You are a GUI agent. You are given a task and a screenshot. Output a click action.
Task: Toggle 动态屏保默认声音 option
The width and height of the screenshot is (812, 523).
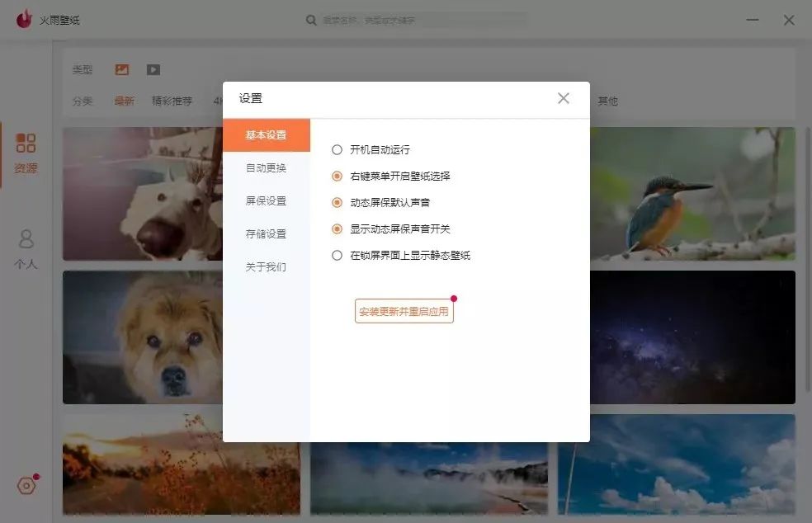click(338, 202)
